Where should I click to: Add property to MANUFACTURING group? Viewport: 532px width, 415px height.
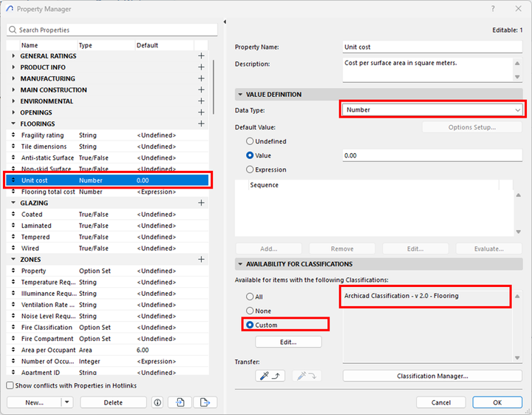click(x=201, y=78)
